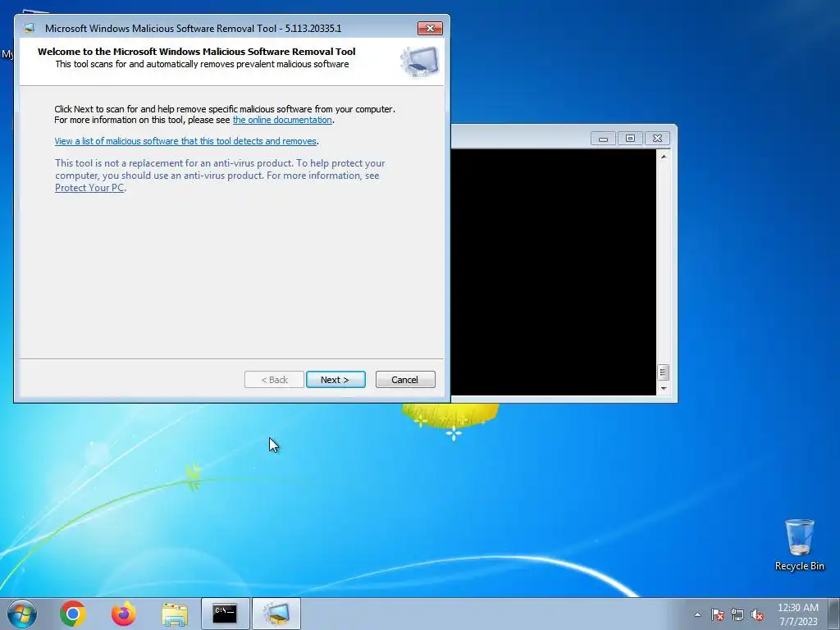This screenshot has width=840, height=630.
Task: Launch Firefox from the taskbar
Action: pyautogui.click(x=124, y=614)
